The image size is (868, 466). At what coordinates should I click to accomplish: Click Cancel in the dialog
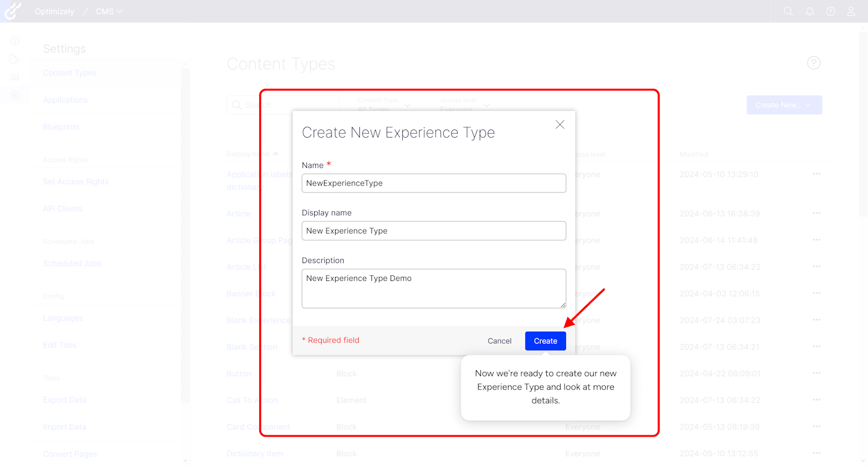pos(499,341)
